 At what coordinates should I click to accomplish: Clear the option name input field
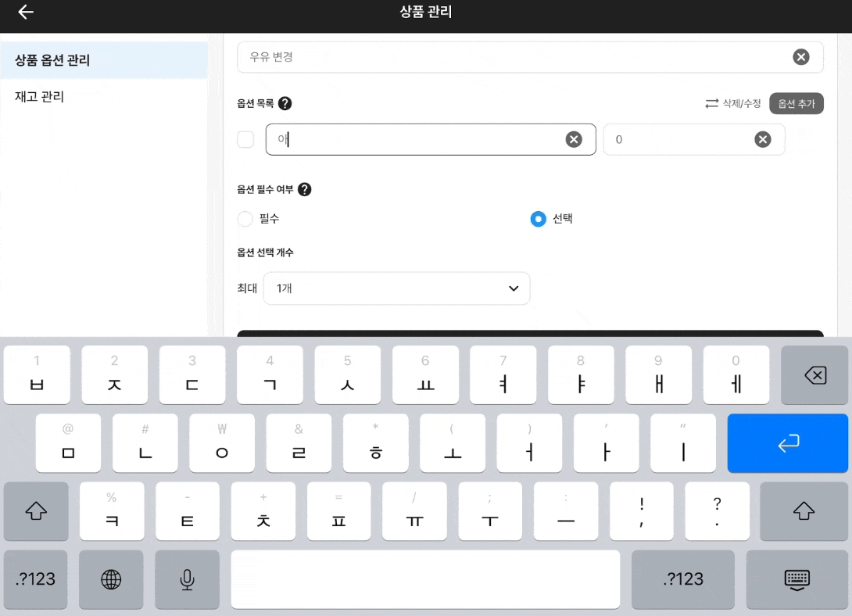click(x=574, y=139)
